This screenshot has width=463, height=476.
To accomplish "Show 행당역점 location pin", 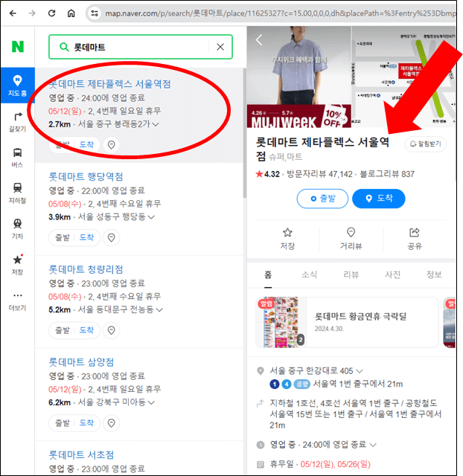I will click(111, 237).
